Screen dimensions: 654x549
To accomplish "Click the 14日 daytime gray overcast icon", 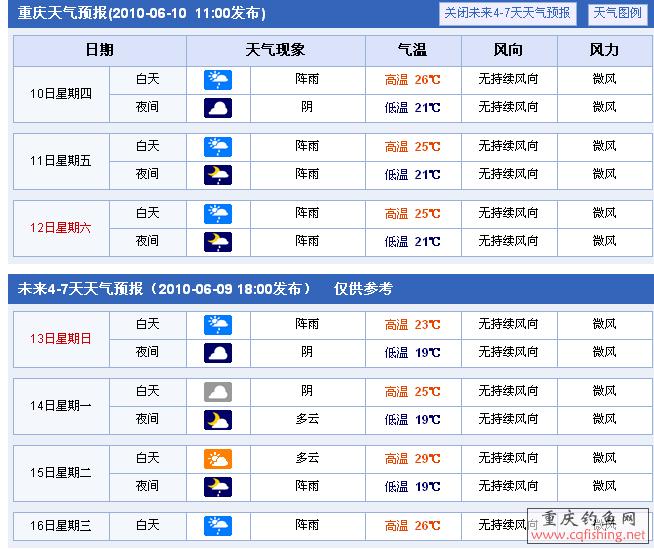I will (218, 392).
